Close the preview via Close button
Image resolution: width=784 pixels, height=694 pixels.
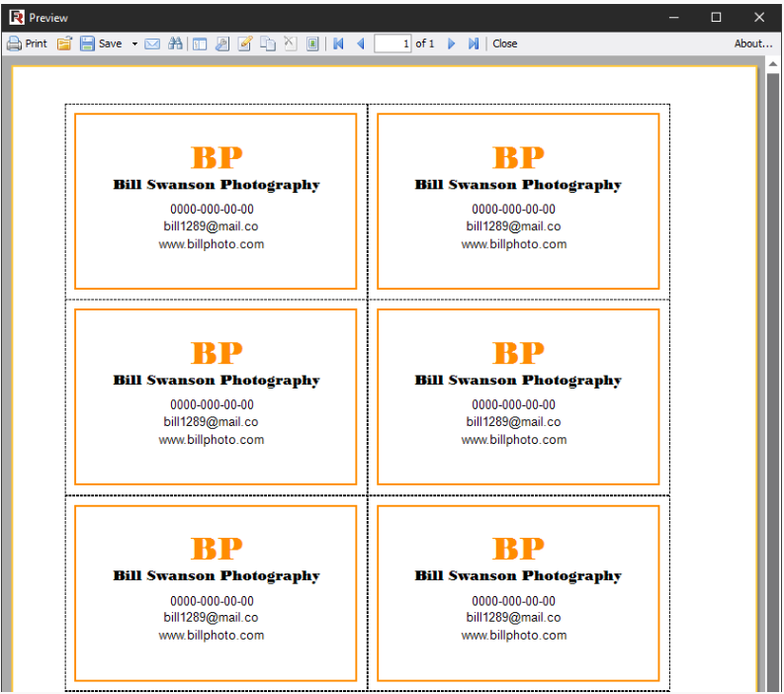504,44
